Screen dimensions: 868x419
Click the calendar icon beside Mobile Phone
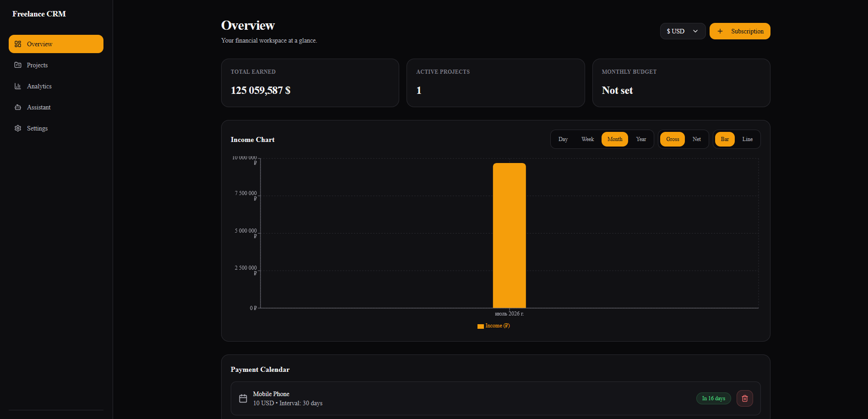pyautogui.click(x=243, y=398)
